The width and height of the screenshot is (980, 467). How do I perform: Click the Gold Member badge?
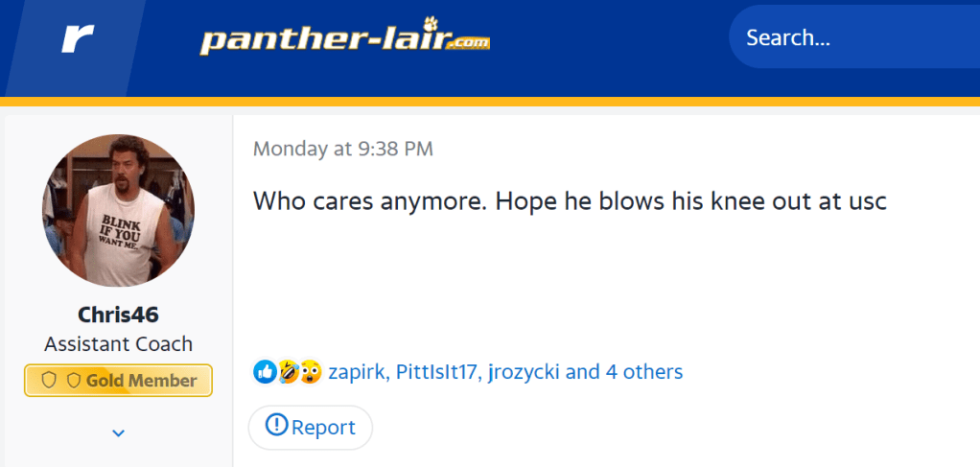118,381
